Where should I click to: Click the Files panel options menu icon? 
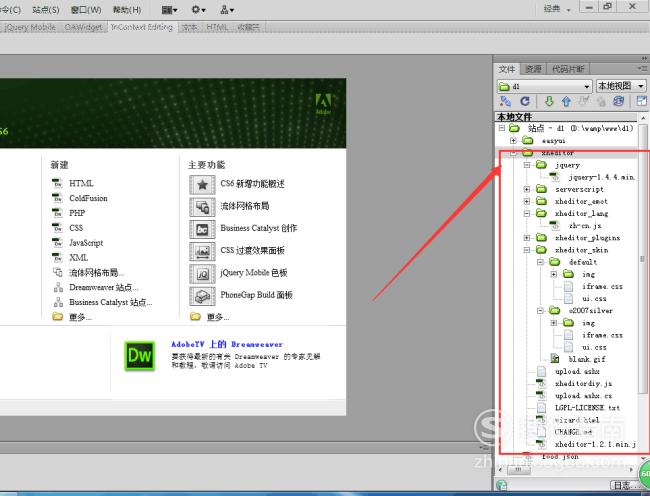coord(642,68)
